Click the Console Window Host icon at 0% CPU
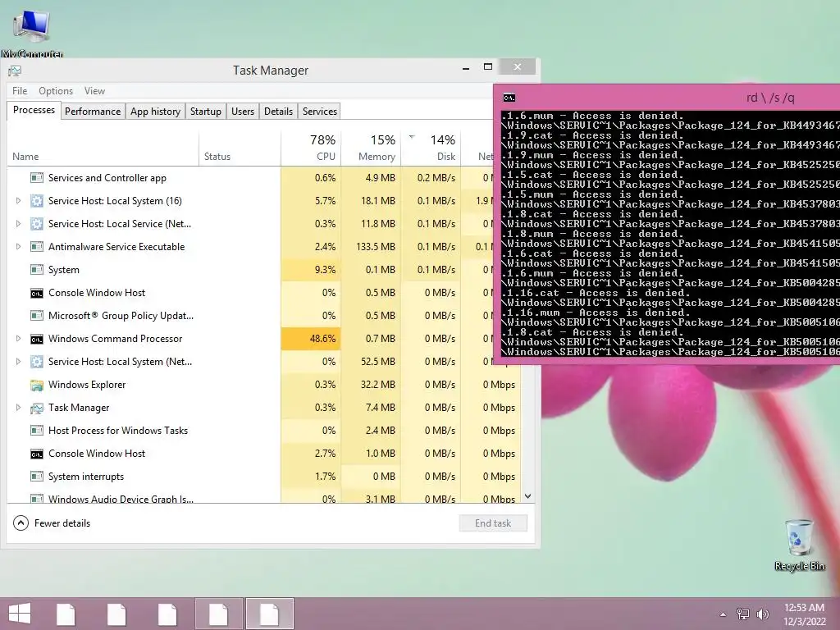Screen dimensions: 840x630 36,293
